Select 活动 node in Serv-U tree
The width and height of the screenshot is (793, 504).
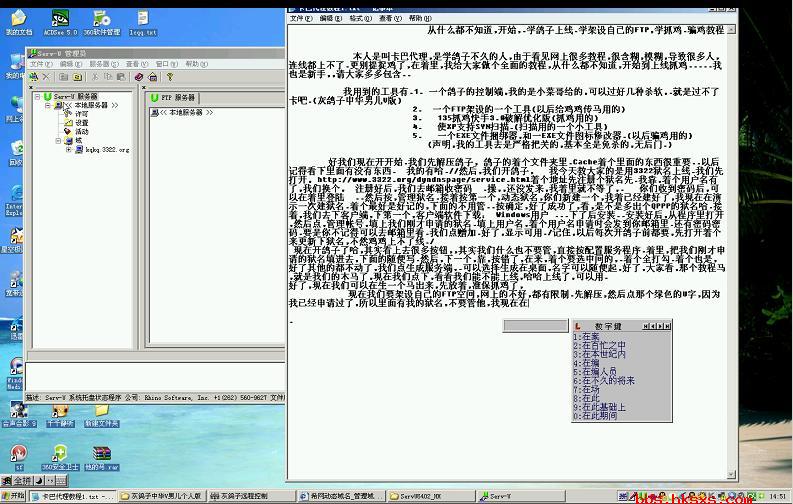click(82, 131)
